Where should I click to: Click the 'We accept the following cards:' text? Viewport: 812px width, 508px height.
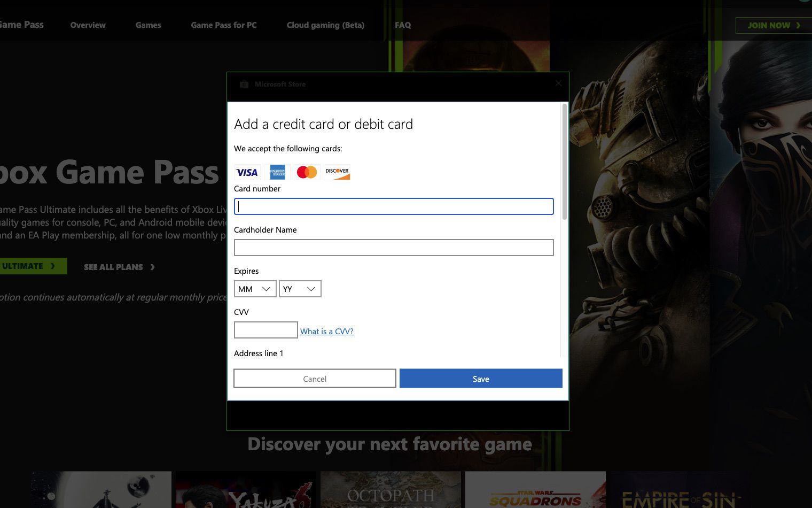288,149
